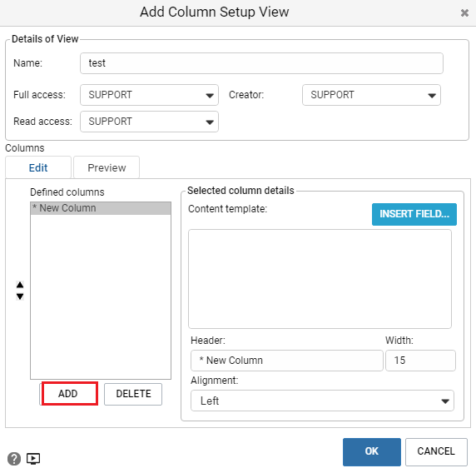Screen dimensions: 476x473
Task: Open the Alignment dropdown set to Left
Action: click(322, 401)
